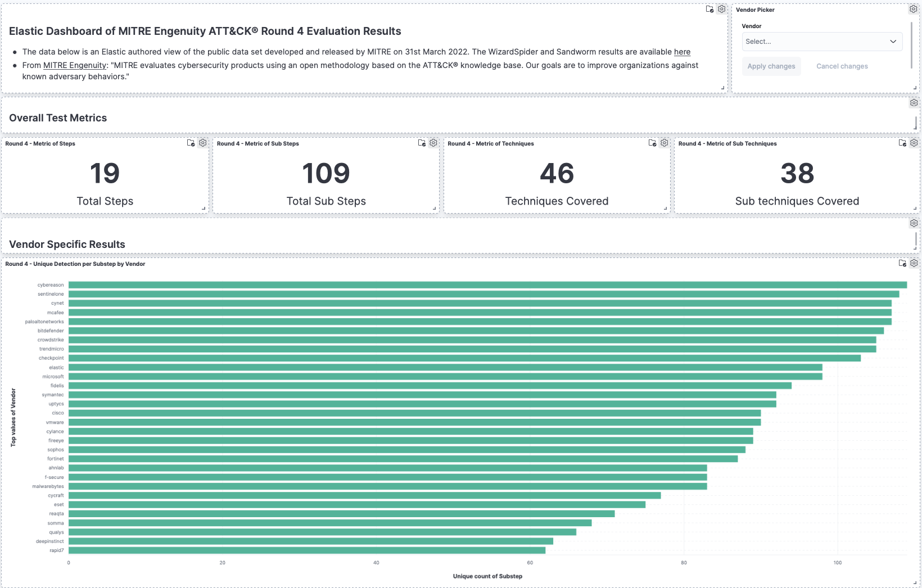Click the 'paloaltonetworks' axis label
Image resolution: width=922 pixels, height=588 pixels.
coord(44,322)
